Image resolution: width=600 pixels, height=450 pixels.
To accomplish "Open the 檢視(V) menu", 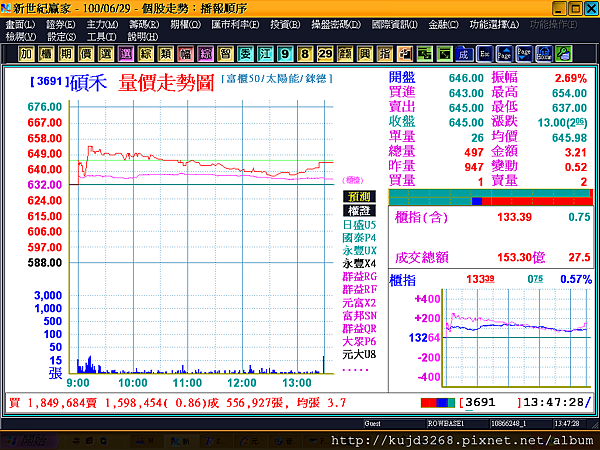I will (21, 37).
